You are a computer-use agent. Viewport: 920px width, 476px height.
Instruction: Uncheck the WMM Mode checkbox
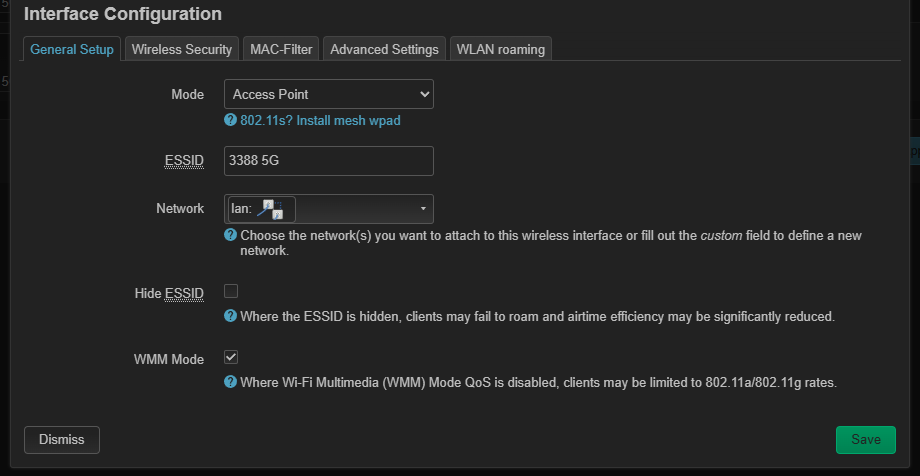(231, 357)
